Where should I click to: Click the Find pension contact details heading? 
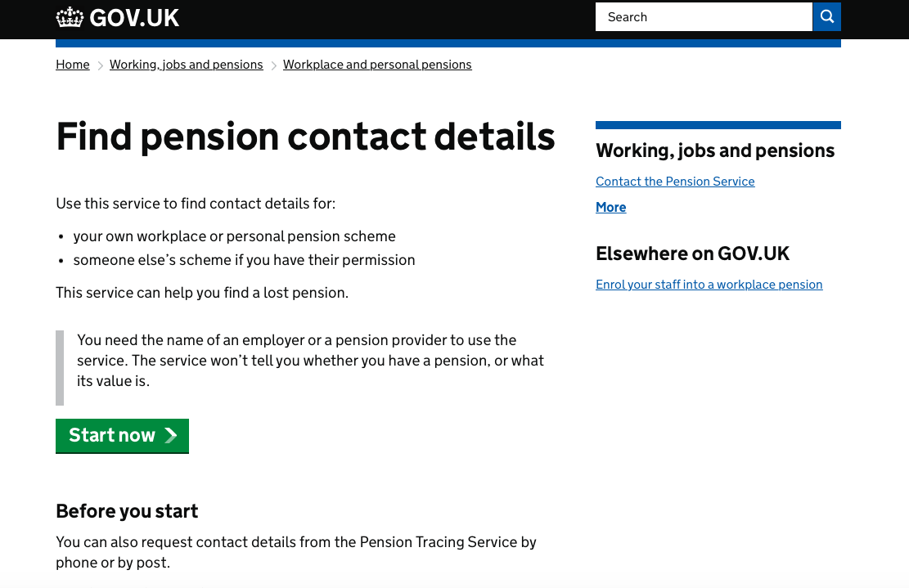(x=305, y=137)
